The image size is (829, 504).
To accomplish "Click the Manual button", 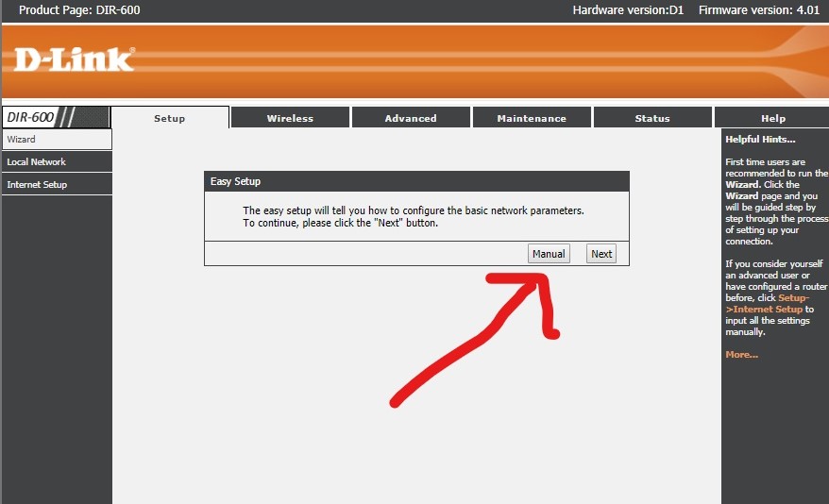I will pyautogui.click(x=549, y=254).
